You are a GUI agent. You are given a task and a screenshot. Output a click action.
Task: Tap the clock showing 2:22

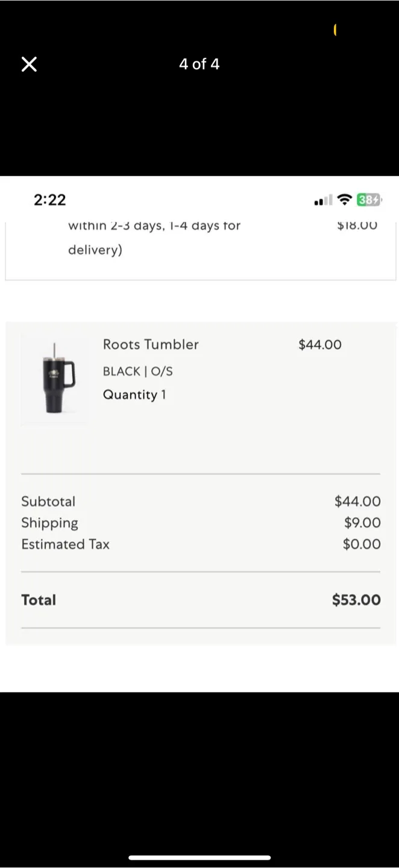tap(49, 200)
